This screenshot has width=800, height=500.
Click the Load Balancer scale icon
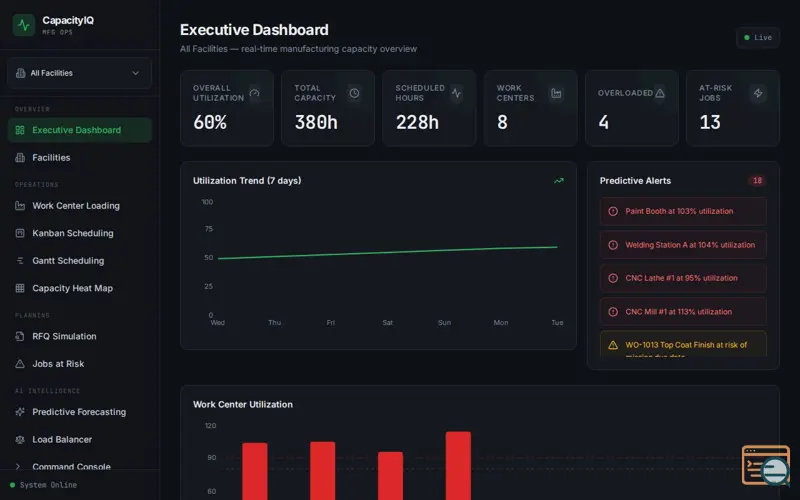(20, 439)
